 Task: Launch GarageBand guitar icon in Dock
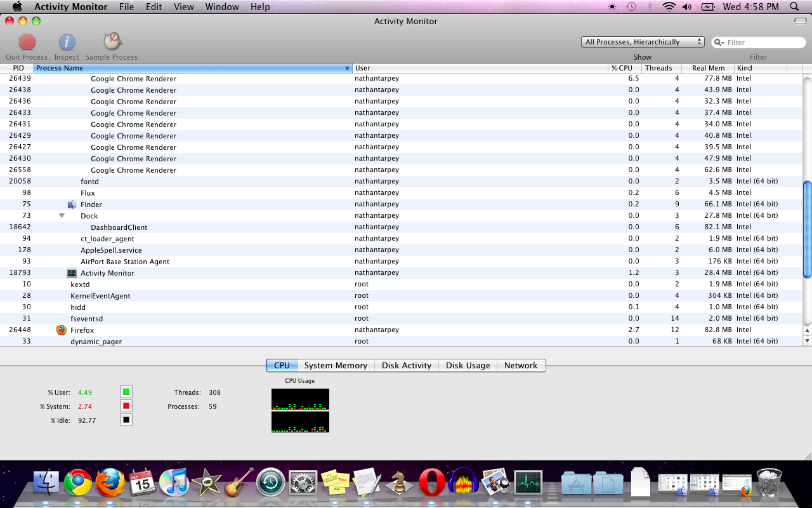click(239, 483)
